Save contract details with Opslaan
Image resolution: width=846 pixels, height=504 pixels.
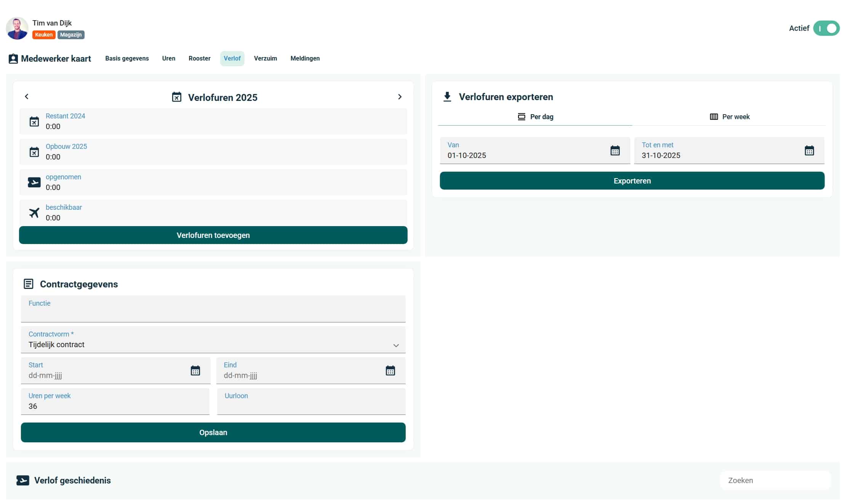213,432
